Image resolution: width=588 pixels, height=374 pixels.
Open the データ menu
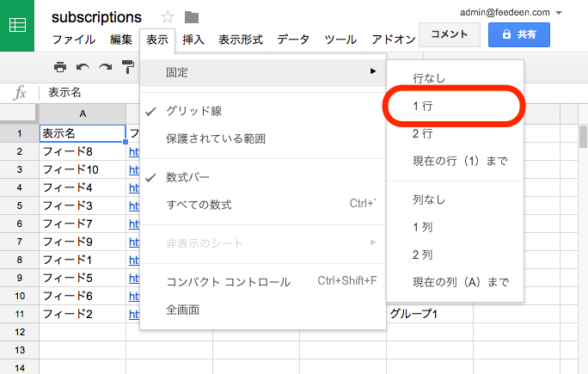click(x=293, y=40)
